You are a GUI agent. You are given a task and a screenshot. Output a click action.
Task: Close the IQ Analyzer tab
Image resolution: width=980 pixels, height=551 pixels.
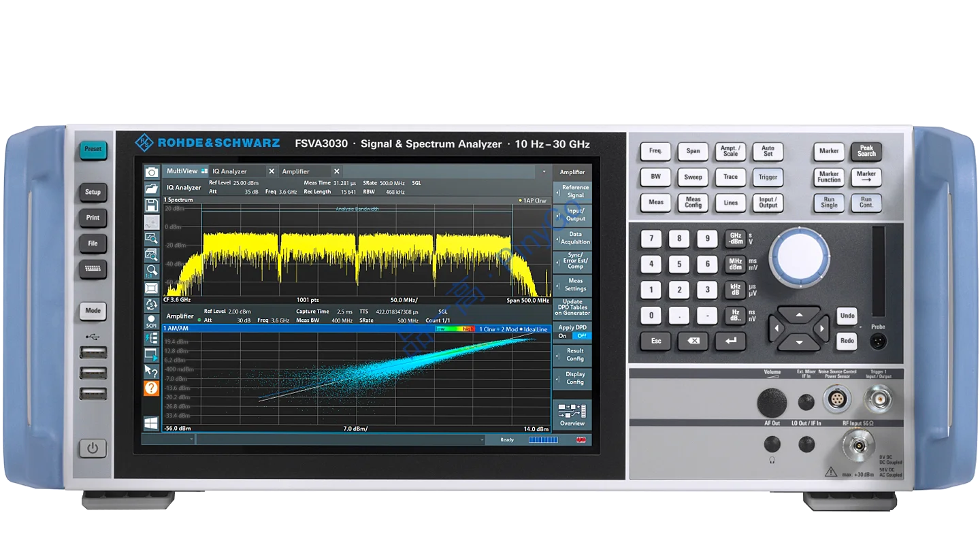(271, 171)
